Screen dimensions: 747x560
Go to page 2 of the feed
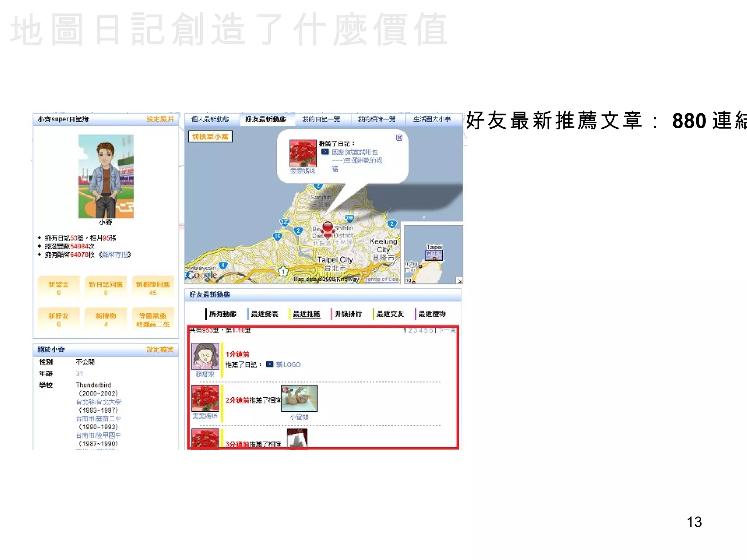pos(410,330)
